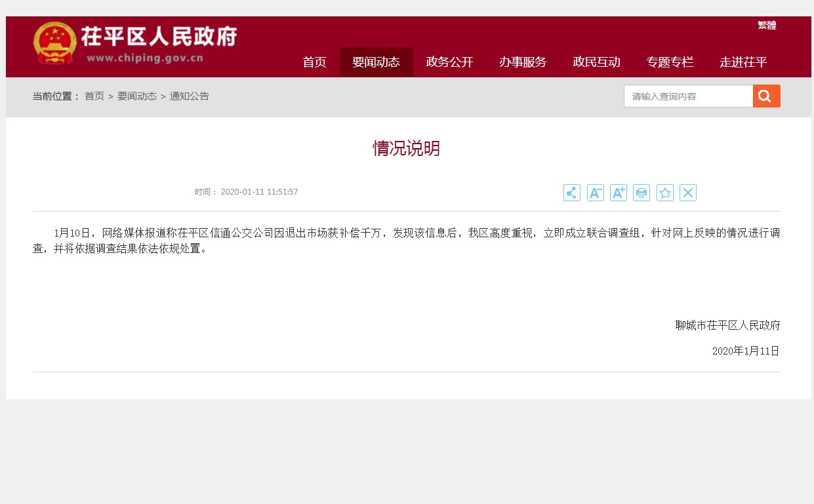Increase font size with the A+ icon
814x504 pixels.
[618, 192]
